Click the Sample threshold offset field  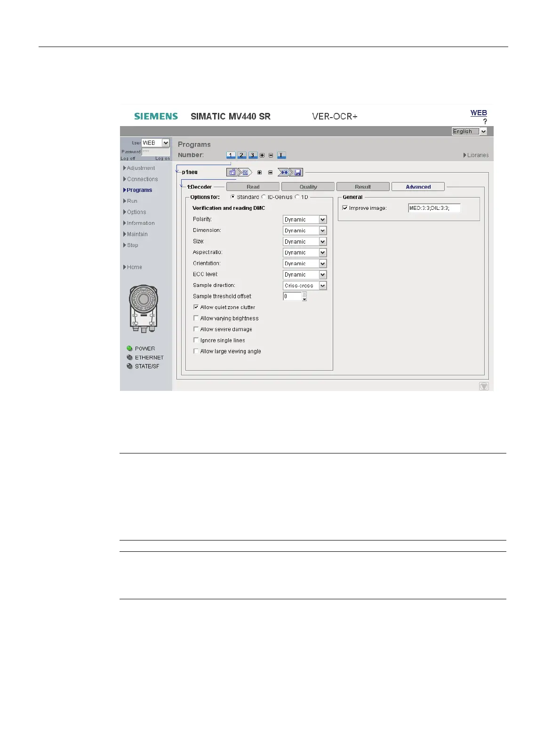(x=292, y=296)
